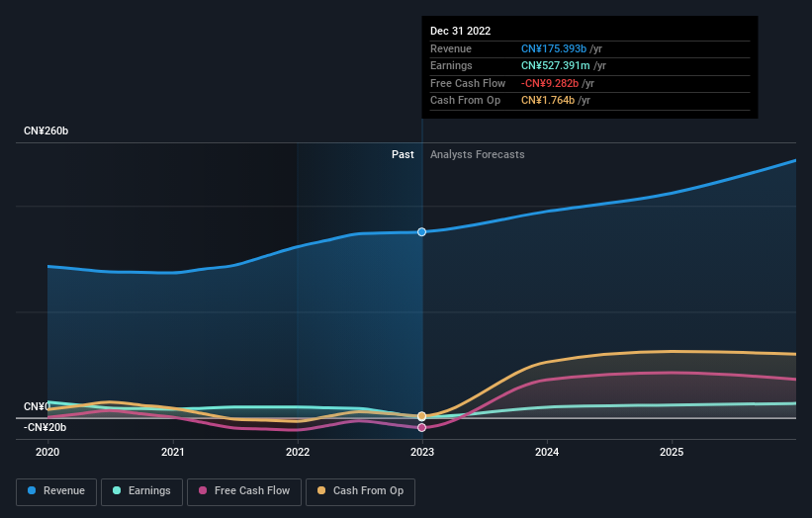Click the CN¥260b y-axis label
812x518 pixels.
tap(46, 130)
